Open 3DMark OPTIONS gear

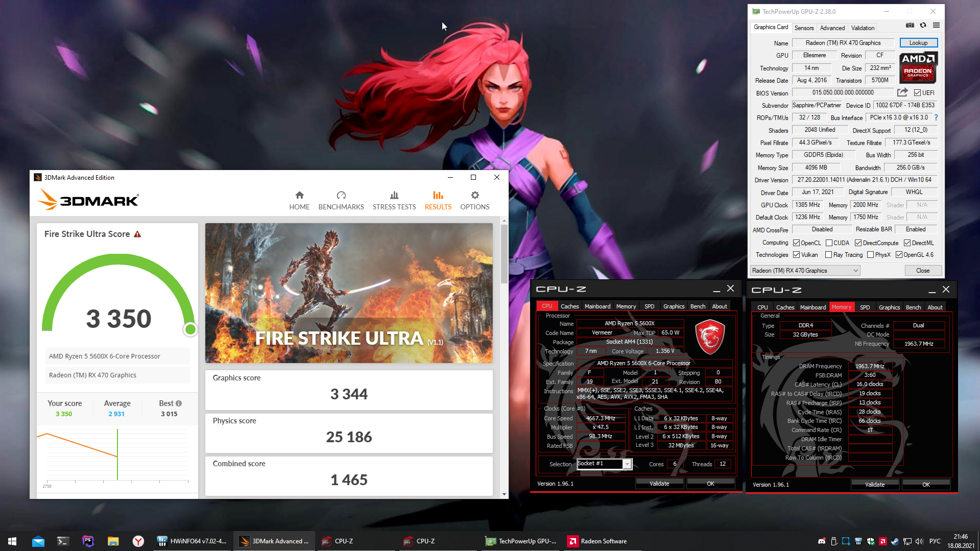[x=475, y=195]
